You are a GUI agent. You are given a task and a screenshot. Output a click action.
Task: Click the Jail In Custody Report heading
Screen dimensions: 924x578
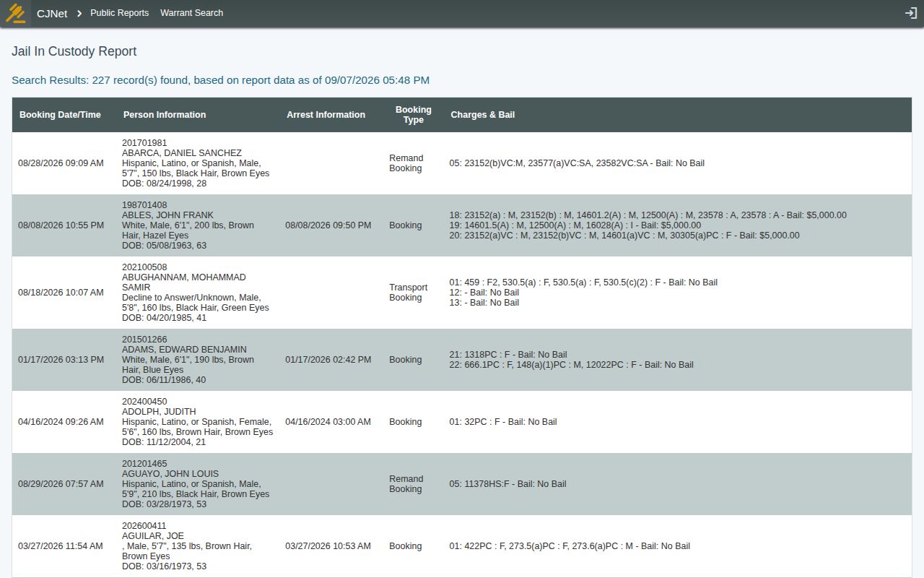pos(74,51)
